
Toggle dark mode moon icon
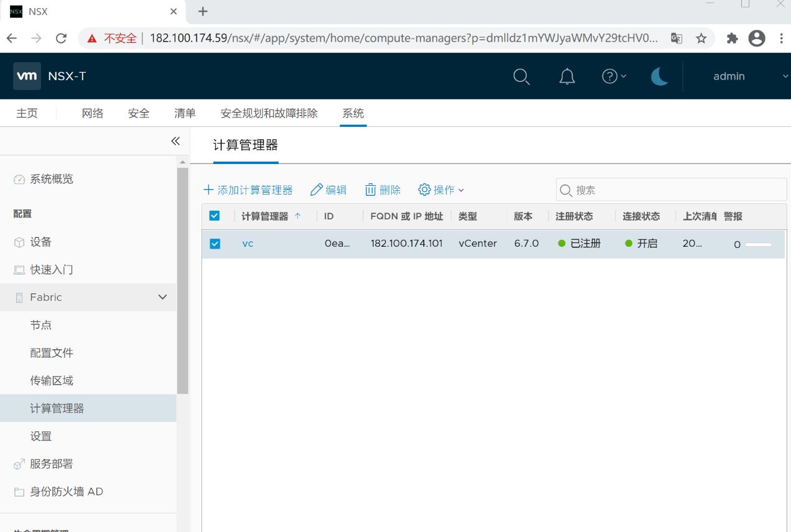tap(659, 76)
